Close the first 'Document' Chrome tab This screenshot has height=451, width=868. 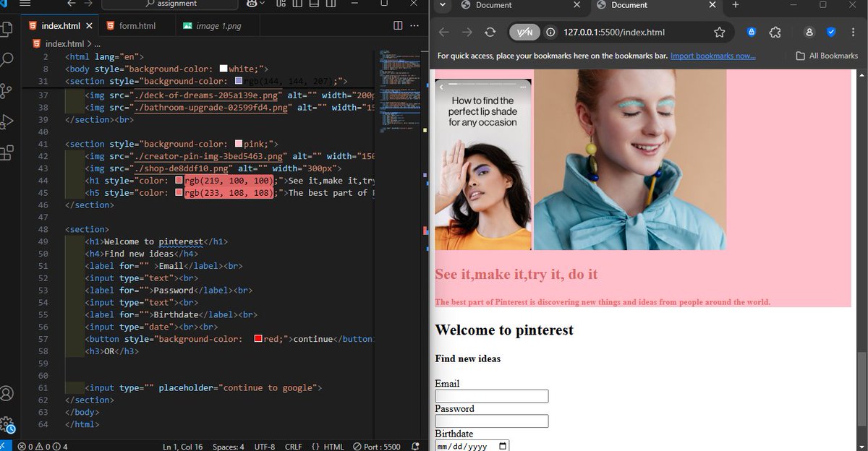tap(576, 5)
